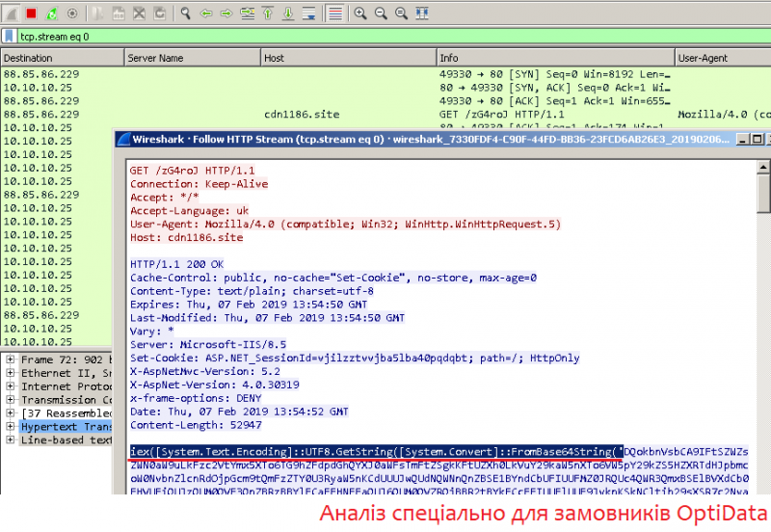771x532 pixels.
Task: Jump to the last packet icon
Action: click(287, 13)
